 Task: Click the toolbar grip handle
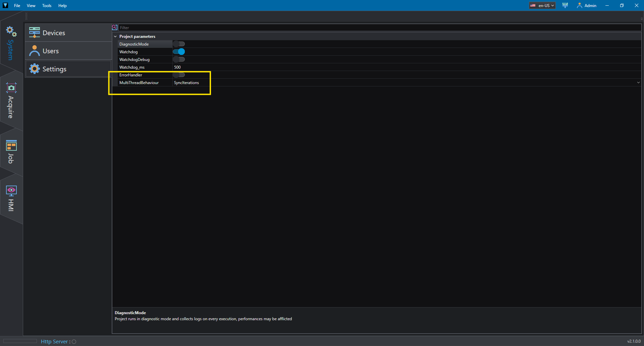click(26, 16)
